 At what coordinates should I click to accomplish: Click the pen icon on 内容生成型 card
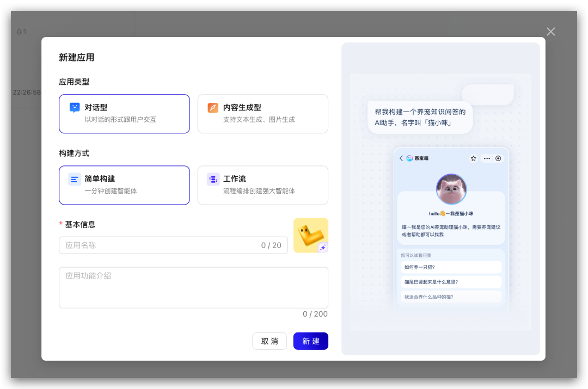coord(212,107)
